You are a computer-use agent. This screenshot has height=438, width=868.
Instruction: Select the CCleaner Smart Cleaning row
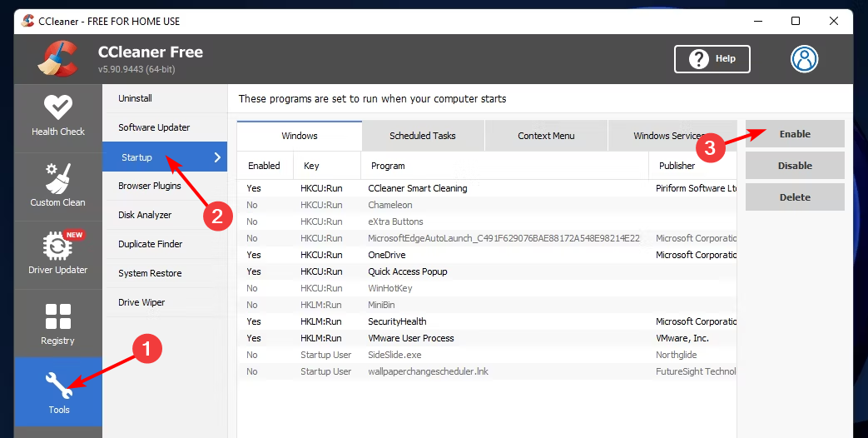coord(487,188)
